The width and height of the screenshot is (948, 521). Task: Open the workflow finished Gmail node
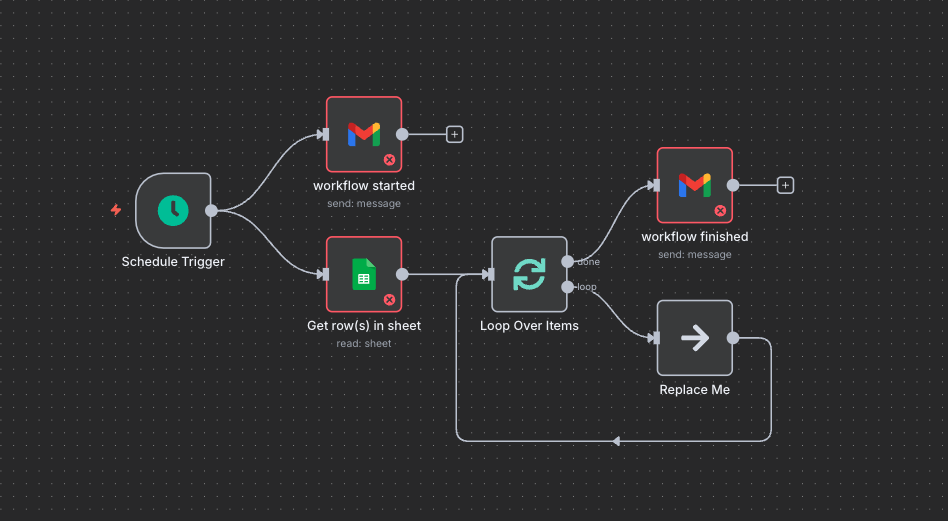[x=695, y=185]
